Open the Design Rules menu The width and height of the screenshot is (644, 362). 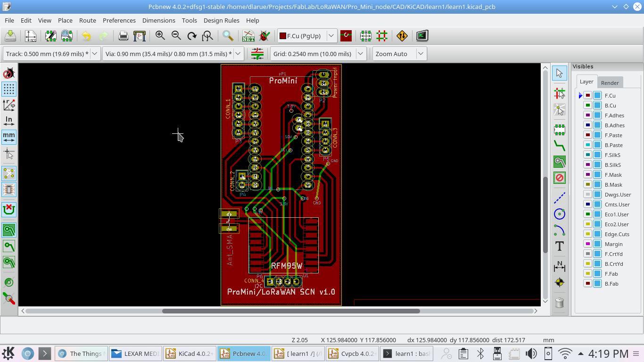point(222,20)
